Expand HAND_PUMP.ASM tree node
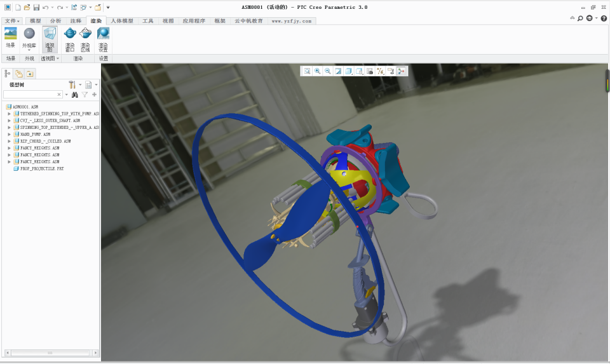This screenshot has height=364, width=610. [10, 134]
